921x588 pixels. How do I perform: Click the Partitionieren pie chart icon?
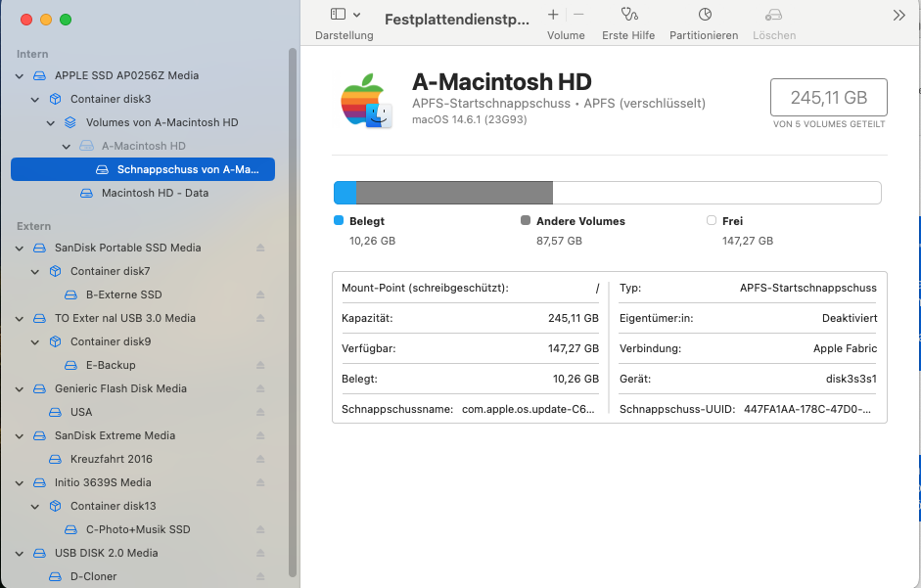[x=704, y=15]
